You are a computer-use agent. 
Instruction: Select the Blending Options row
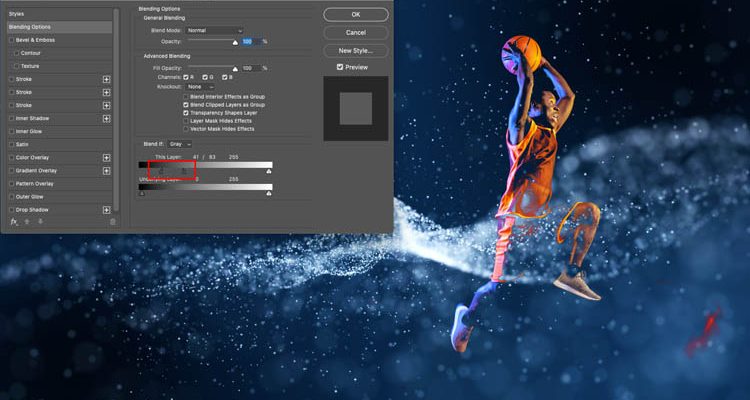coord(60,27)
